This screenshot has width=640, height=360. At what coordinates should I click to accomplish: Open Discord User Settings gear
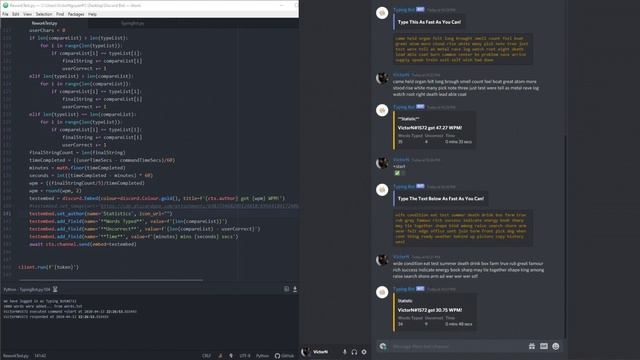pos(364,352)
